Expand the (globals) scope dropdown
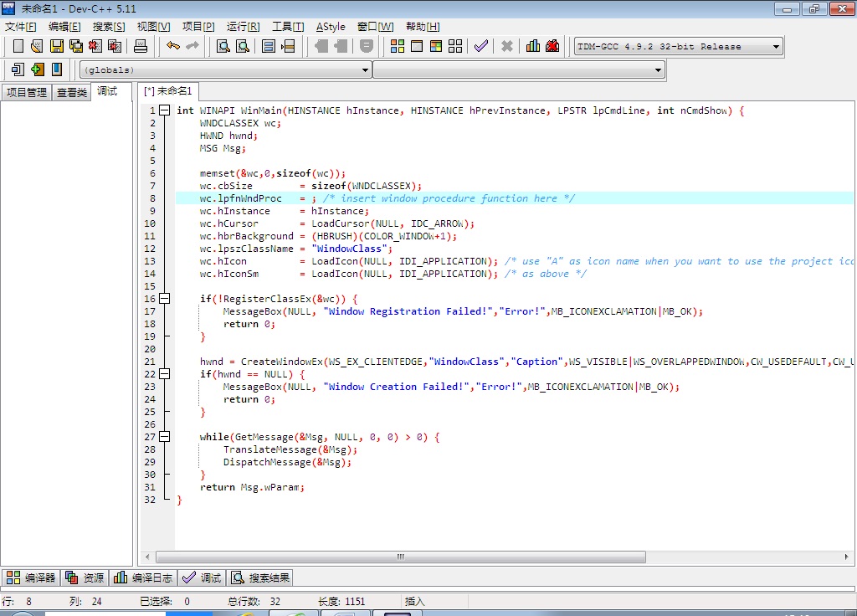 365,70
